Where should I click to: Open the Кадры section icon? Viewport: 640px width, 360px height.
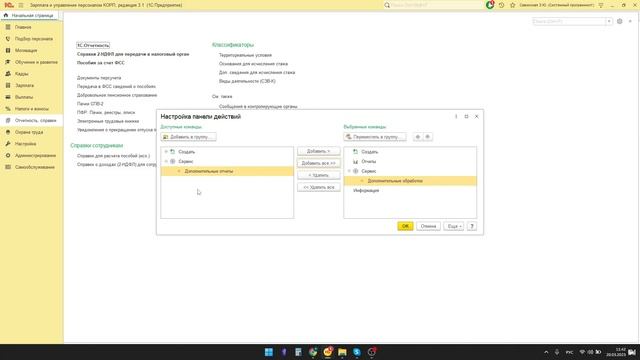pos(8,73)
